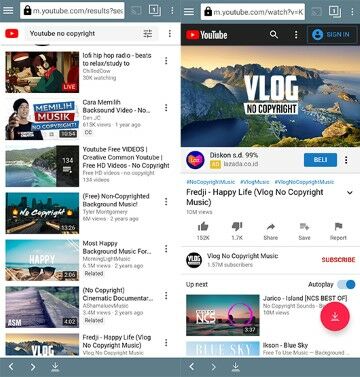Dislike the Fredji Happy Life video
This screenshot has height=377, width=360.
click(x=237, y=231)
